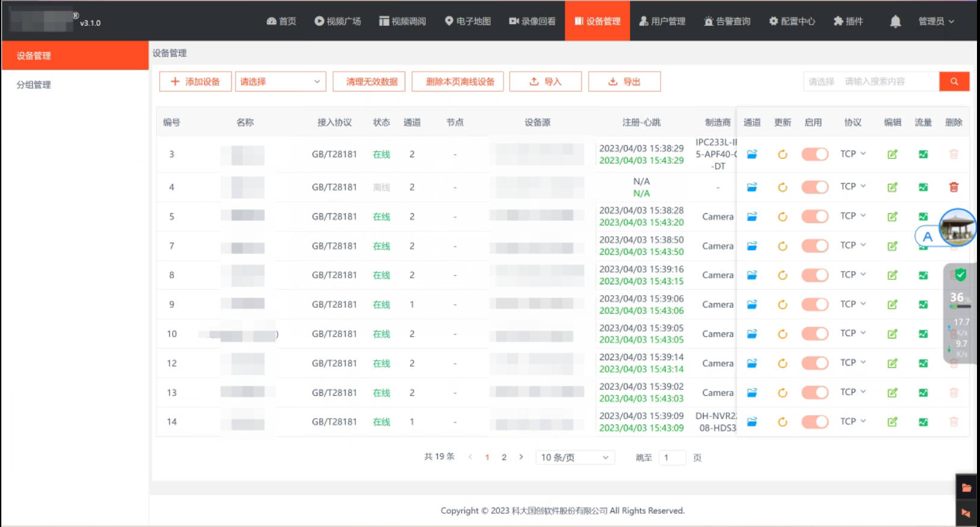
Task: Toggle the enable switch for device number 13
Action: coord(814,393)
